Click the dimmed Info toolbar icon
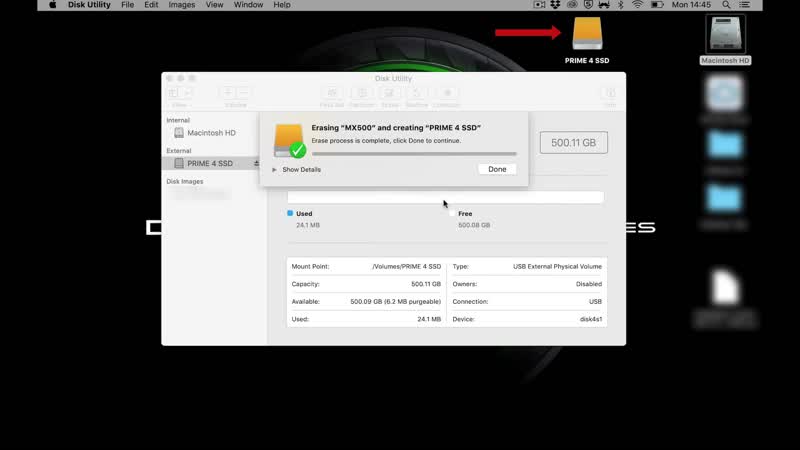This screenshot has height=450, width=800. 610,93
